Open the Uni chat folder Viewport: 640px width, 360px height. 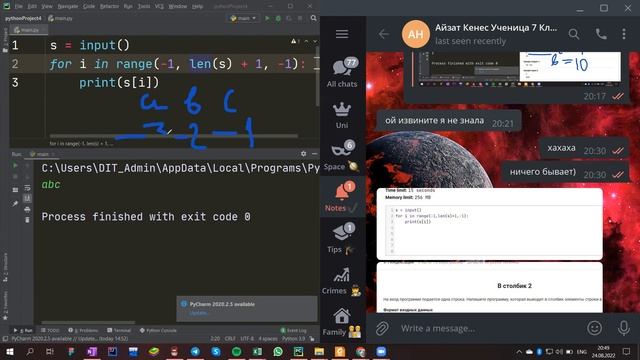tap(342, 115)
